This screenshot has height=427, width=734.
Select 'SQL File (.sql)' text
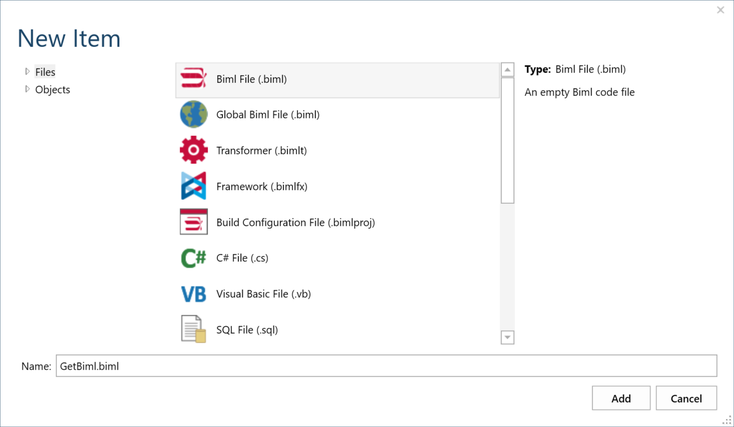pyautogui.click(x=247, y=330)
